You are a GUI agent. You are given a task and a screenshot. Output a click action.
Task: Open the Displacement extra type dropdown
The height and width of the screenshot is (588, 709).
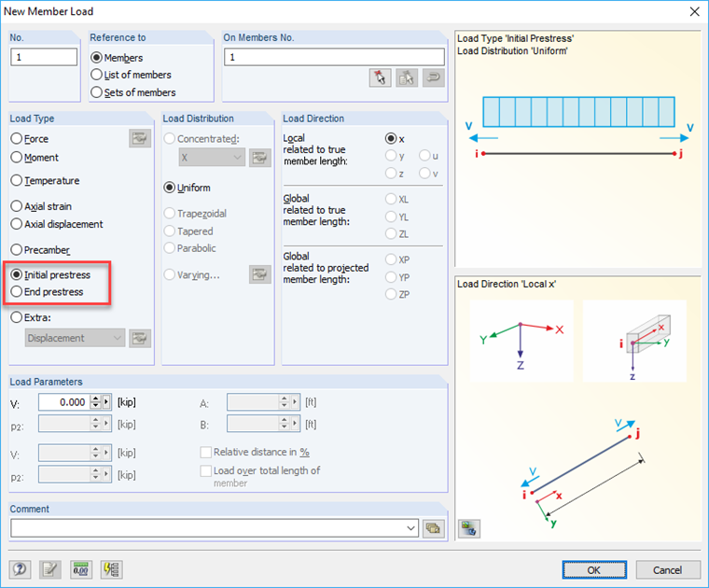(x=75, y=338)
